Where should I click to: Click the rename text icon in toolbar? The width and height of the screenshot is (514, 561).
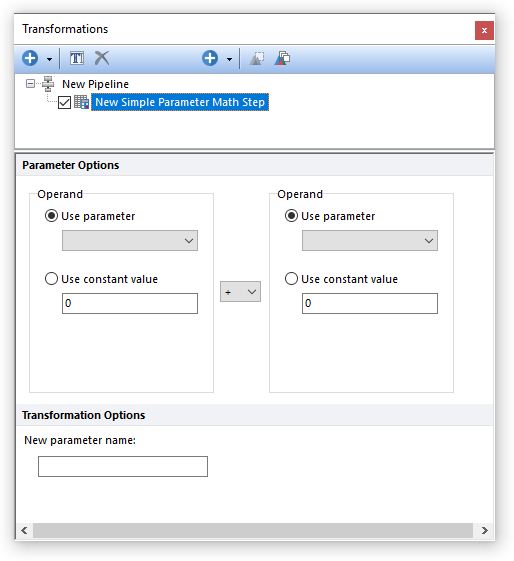pos(77,58)
